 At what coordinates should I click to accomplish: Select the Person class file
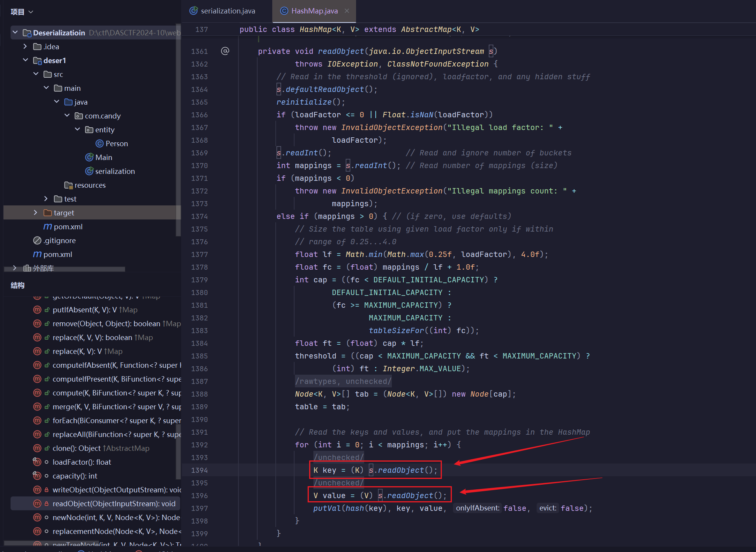(117, 143)
